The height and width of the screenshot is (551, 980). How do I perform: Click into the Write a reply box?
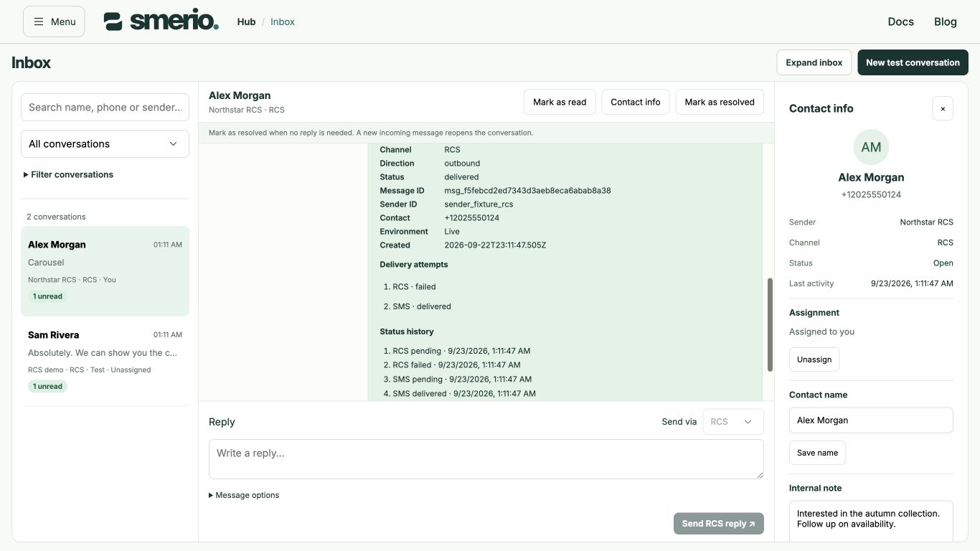[x=486, y=459]
